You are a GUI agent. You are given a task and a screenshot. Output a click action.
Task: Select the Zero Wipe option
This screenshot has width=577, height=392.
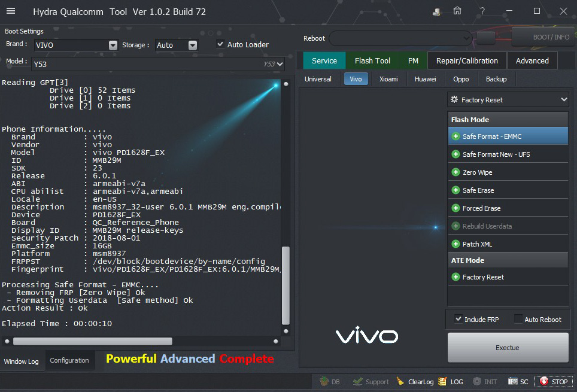pos(477,172)
